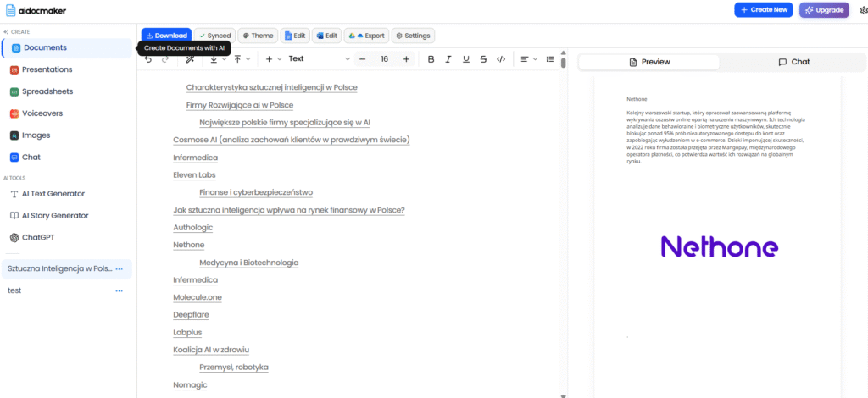Expand the plus add-block dropdown arrow
This screenshot has height=398, width=868.
280,59
